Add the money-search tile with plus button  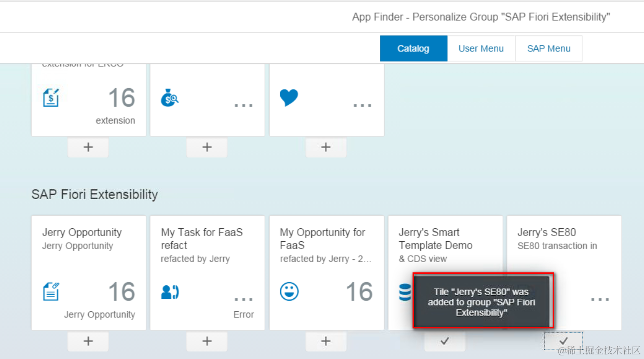point(207,147)
